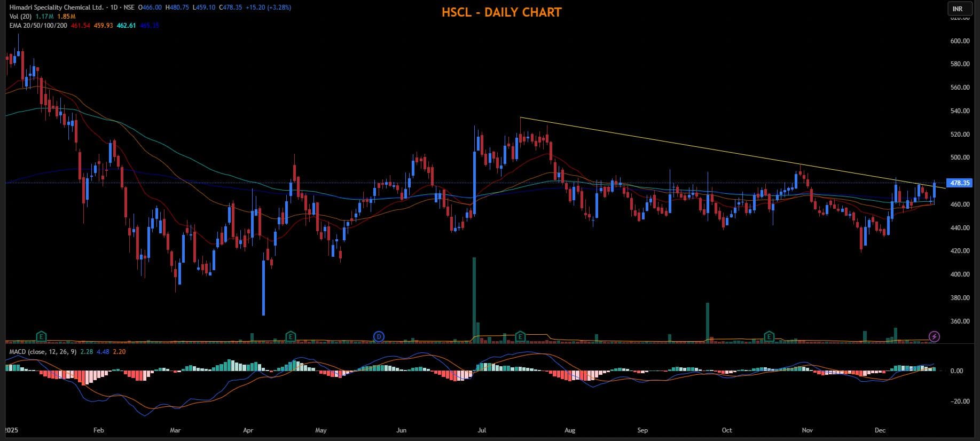Viewport: 980px width, 441px height.
Task: Open the INR currency selector
Action: click(x=958, y=9)
